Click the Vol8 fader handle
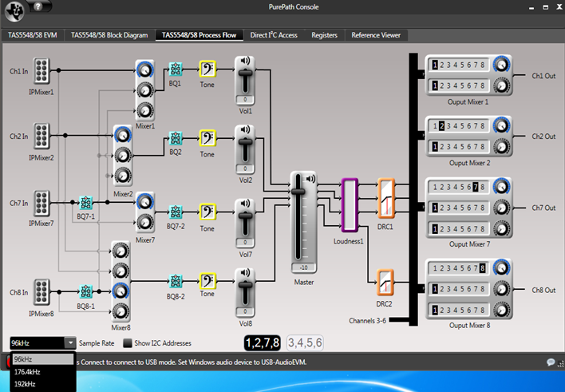This screenshot has height=392, width=565. [x=245, y=285]
